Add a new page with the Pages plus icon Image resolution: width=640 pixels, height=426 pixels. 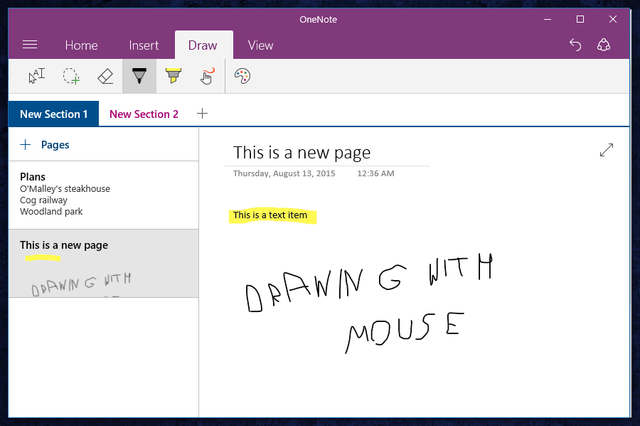pyautogui.click(x=25, y=144)
